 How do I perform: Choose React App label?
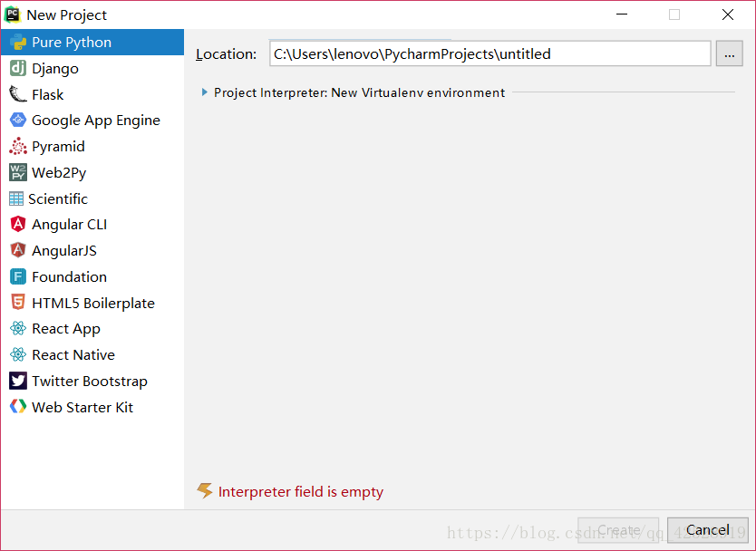pyautogui.click(x=66, y=329)
